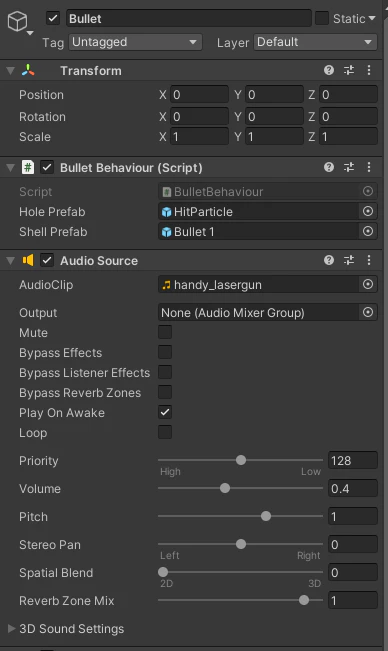Open Audio Source three-dot menu

[369, 260]
